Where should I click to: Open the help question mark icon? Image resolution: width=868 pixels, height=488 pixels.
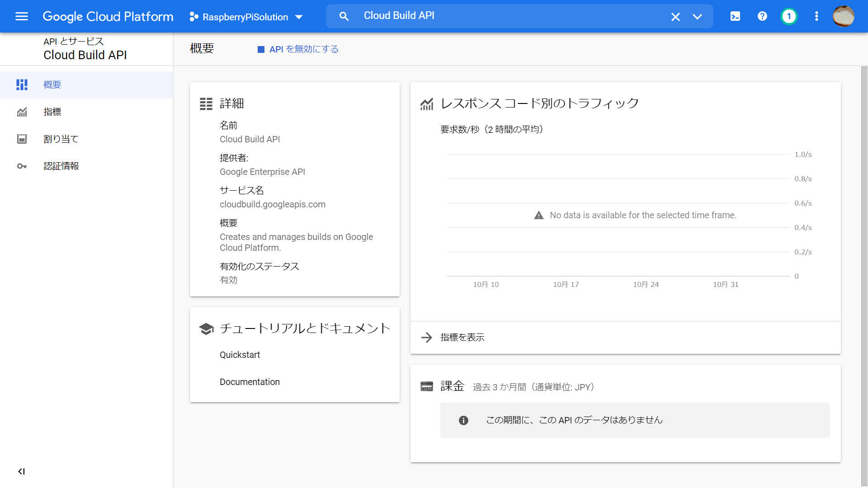tap(762, 17)
